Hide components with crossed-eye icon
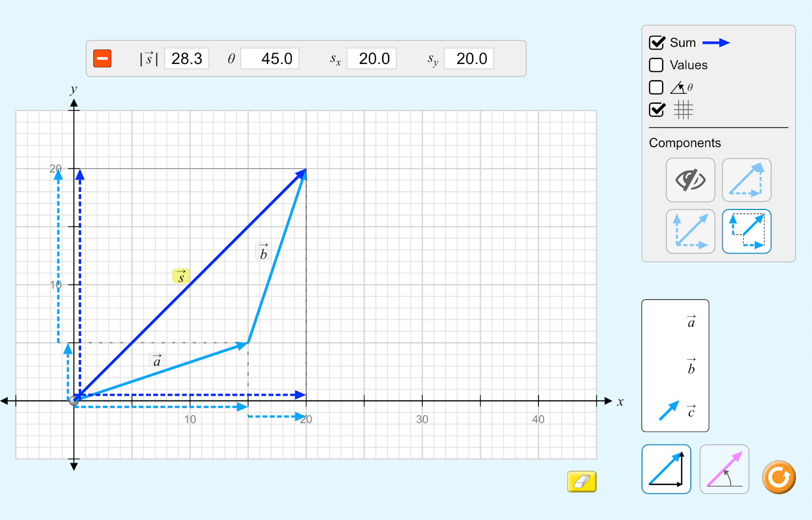 coord(690,180)
